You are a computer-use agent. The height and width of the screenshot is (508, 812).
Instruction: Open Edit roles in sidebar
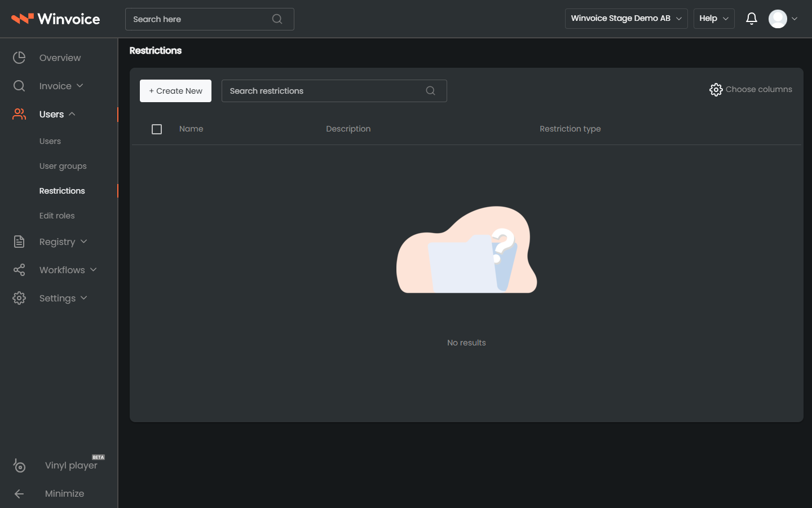pyautogui.click(x=57, y=216)
